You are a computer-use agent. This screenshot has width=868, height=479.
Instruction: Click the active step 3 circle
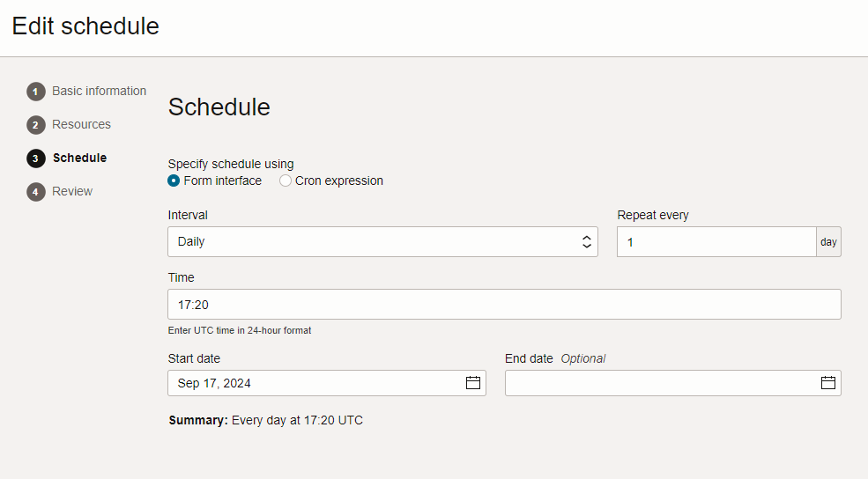coord(36,158)
